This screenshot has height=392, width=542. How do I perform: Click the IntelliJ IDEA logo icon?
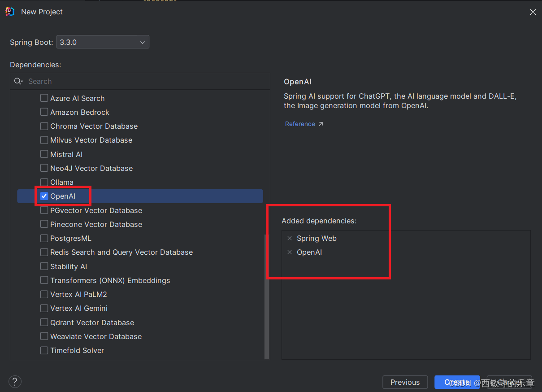(x=10, y=12)
